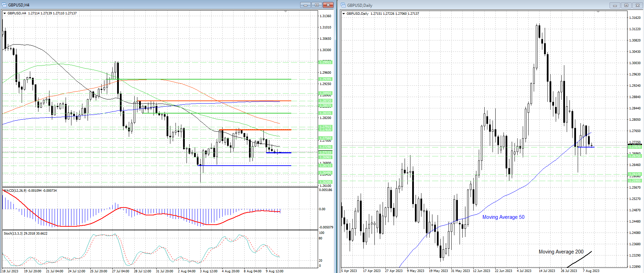Viewport: 644px width, 273px height.
Task: Minimize the GBPUSD,H4 chart window
Action: click(x=305, y=5)
